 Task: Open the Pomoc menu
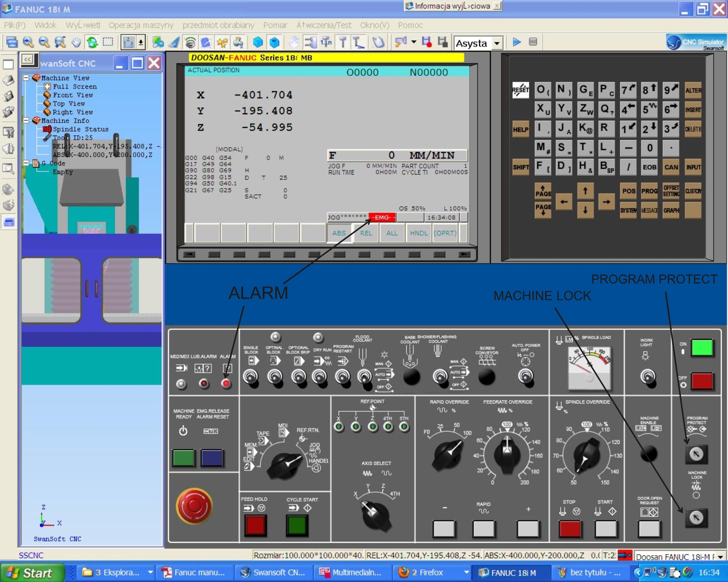click(410, 25)
